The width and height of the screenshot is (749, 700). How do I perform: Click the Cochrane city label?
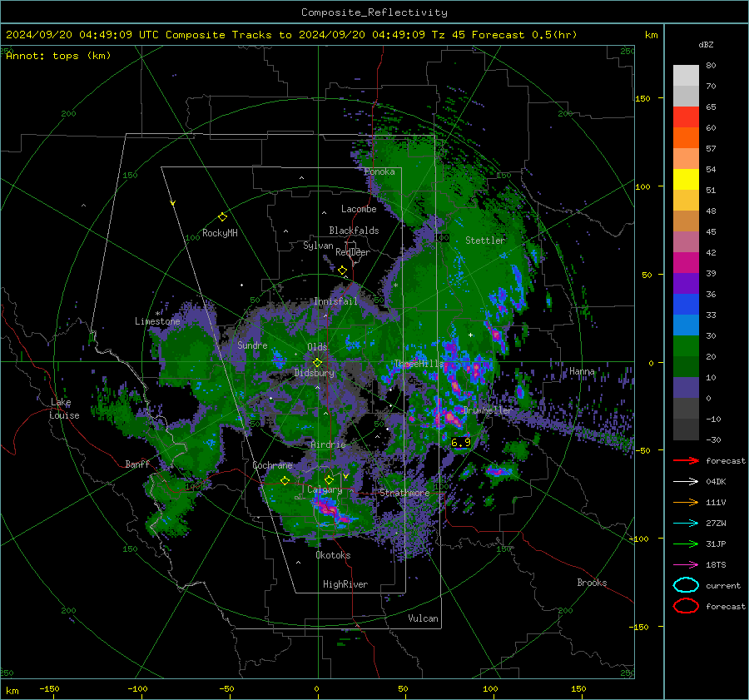272,465
